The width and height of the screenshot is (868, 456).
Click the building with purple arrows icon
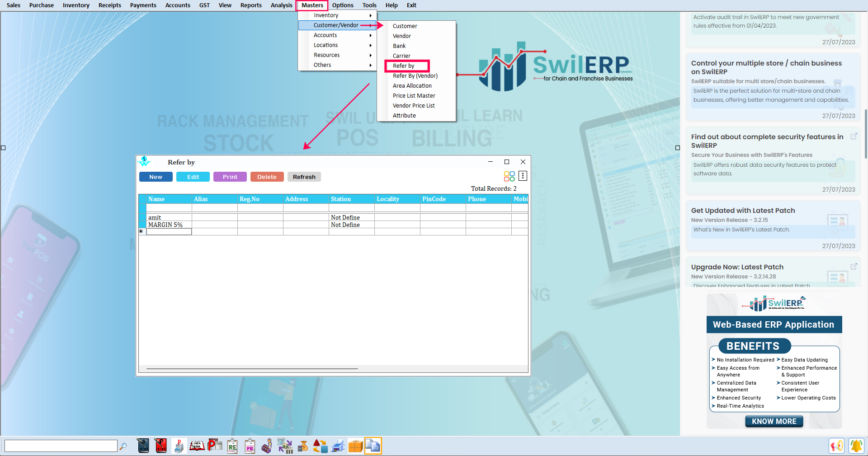285,446
